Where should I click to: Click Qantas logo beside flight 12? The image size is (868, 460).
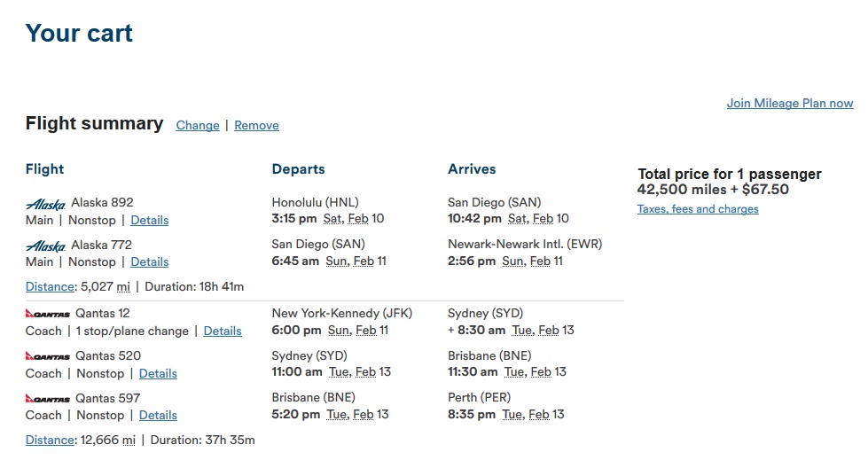click(x=47, y=314)
